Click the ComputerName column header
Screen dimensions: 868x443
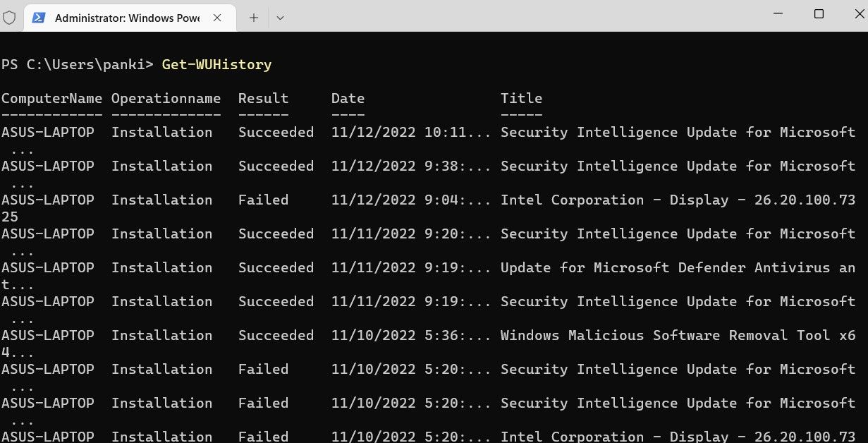pos(51,98)
